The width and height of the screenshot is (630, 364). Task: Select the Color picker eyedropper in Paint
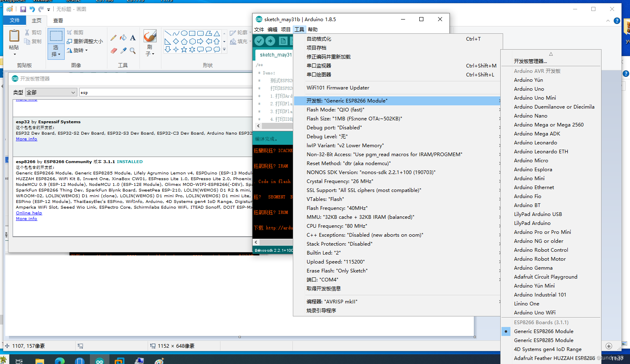pos(123,51)
